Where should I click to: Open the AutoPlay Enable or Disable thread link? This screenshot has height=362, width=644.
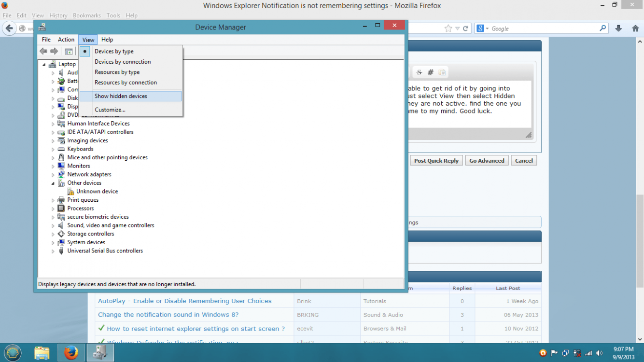tap(184, 301)
